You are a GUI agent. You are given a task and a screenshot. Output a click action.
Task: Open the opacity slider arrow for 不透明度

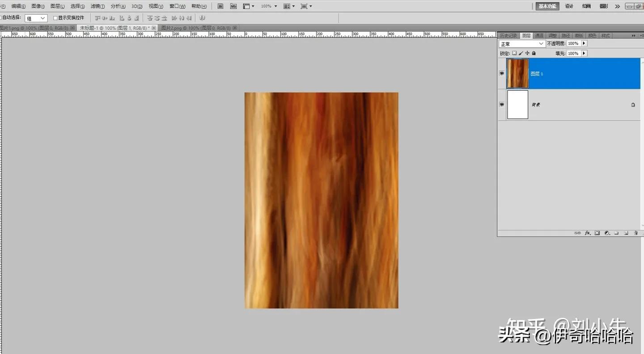584,43
